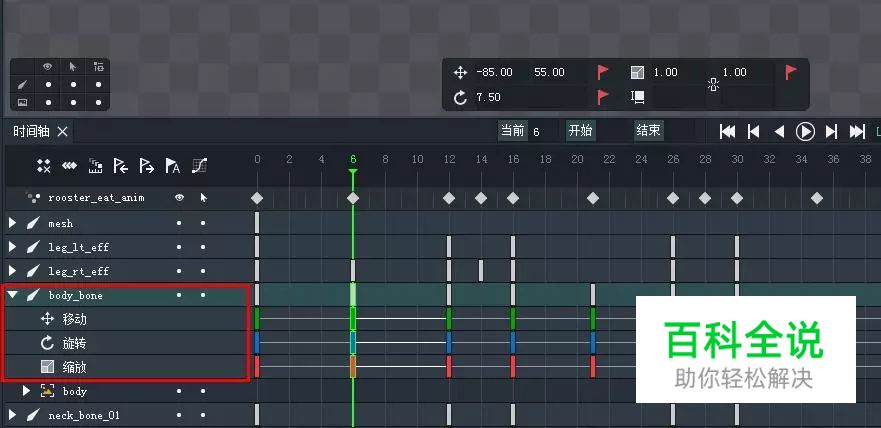Set key flag for rotation value
This screenshot has height=428, width=881.
point(603,97)
